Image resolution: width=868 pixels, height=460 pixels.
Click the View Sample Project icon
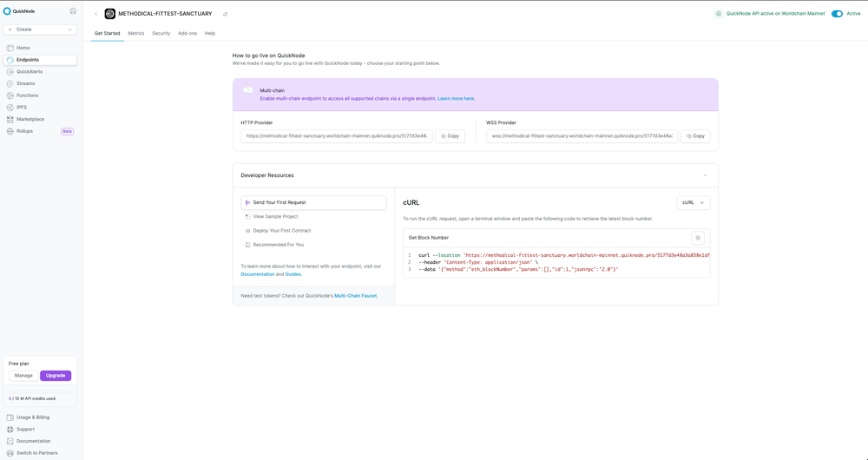[x=248, y=217]
